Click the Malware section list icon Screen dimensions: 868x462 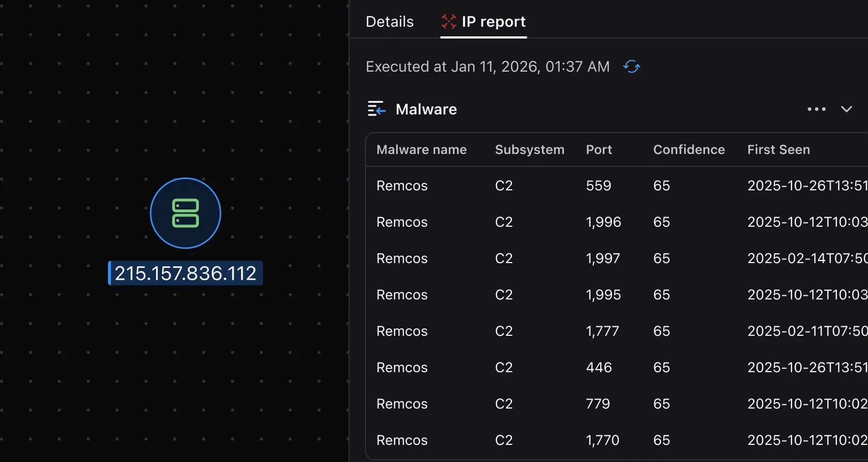376,109
